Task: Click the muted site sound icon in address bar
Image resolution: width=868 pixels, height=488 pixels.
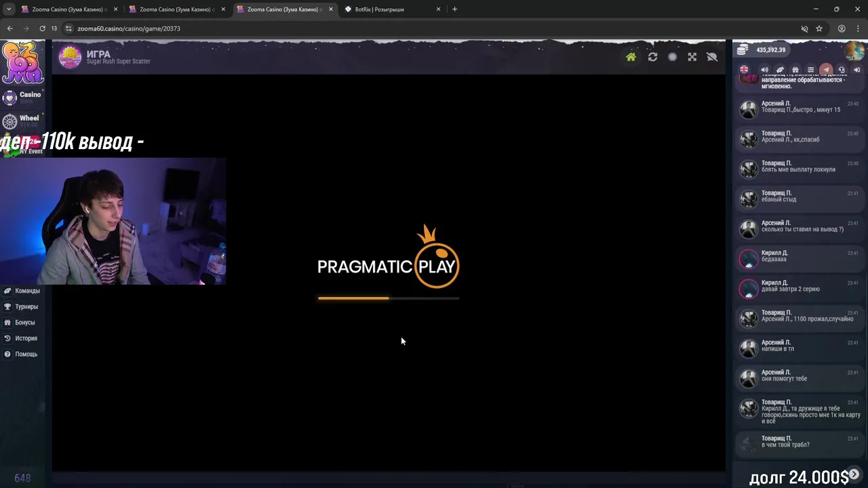Action: (804, 28)
